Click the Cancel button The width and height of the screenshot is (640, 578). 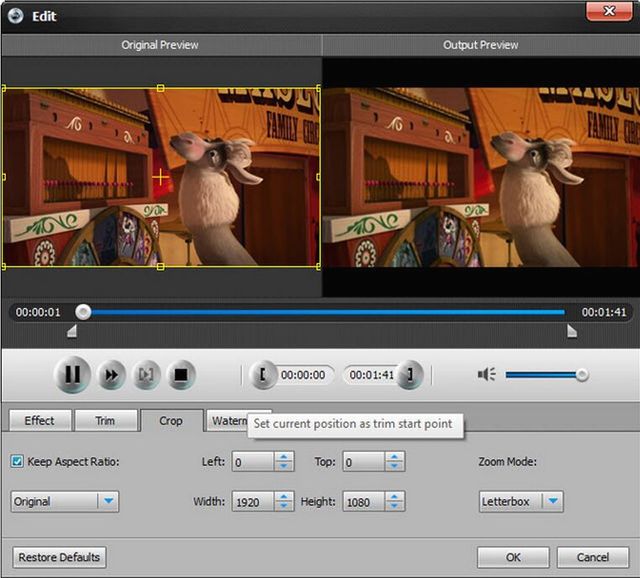coord(593,557)
